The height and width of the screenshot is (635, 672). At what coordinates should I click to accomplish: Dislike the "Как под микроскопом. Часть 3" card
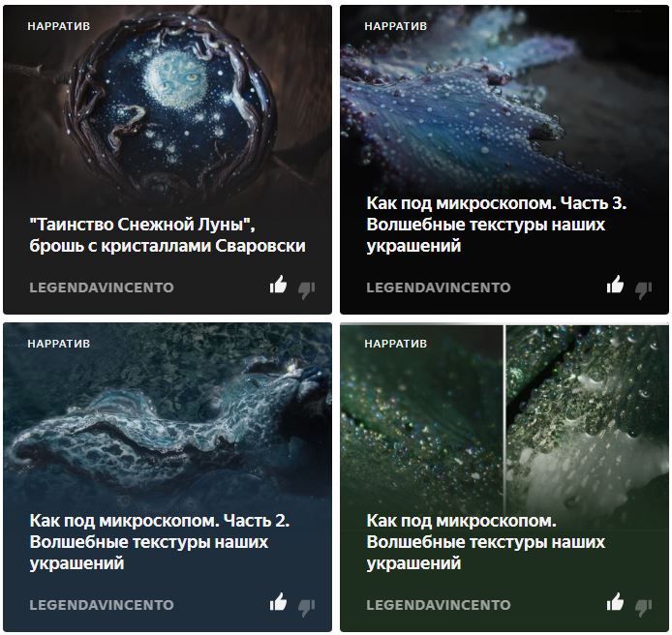tap(644, 289)
